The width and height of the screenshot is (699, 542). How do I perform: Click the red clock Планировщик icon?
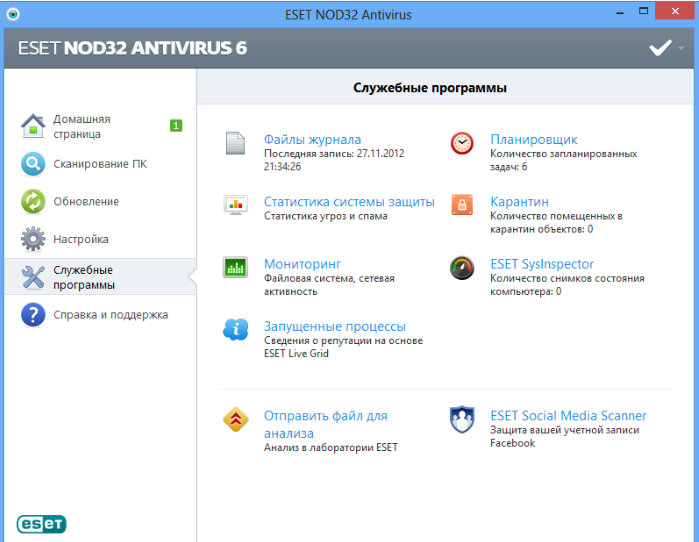[462, 143]
